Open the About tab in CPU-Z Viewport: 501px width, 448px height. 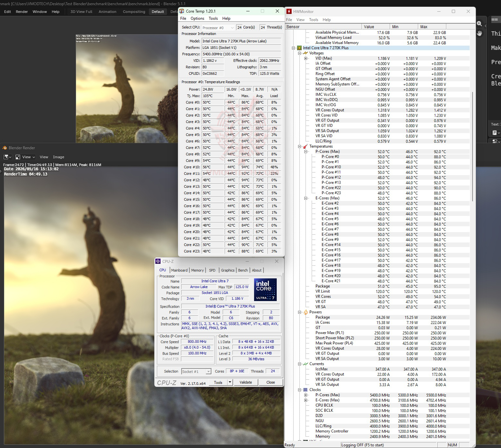(257, 270)
